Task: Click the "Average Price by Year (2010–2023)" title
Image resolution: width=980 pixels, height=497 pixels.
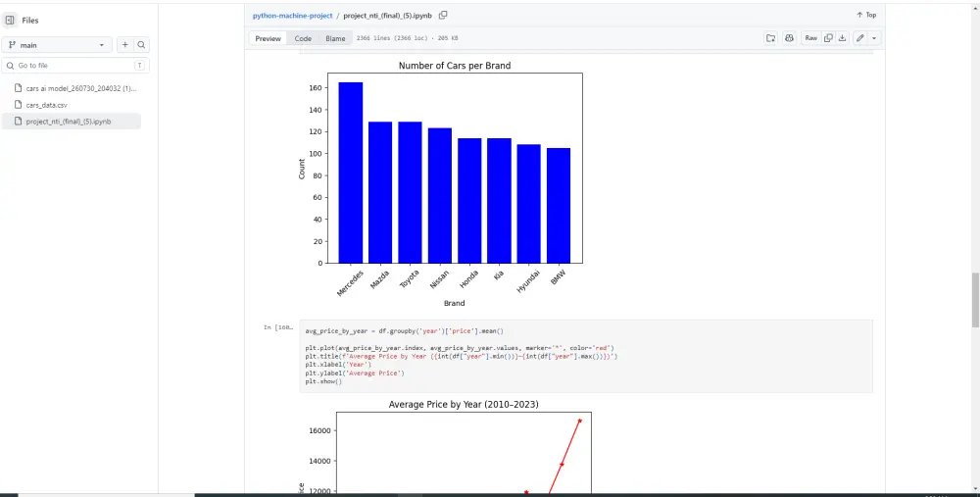Action: click(x=464, y=405)
